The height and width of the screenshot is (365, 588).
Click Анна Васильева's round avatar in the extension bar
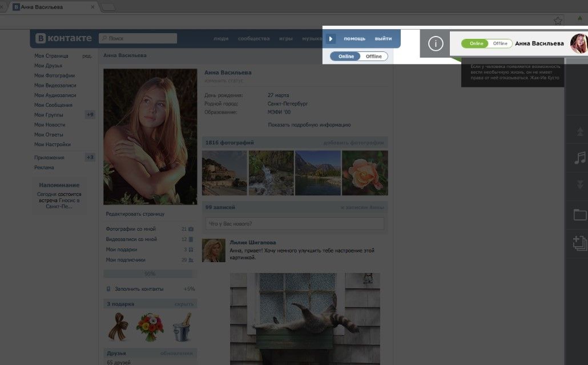coord(579,43)
